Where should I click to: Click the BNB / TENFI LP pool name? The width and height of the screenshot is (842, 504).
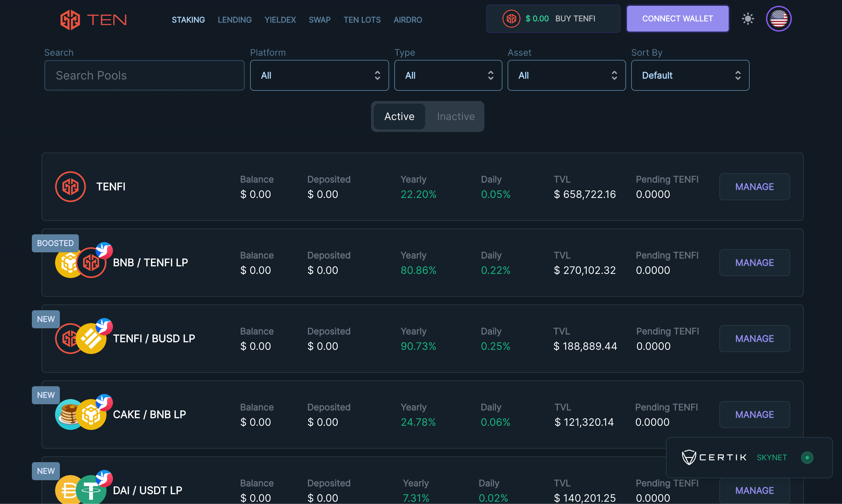pyautogui.click(x=150, y=263)
